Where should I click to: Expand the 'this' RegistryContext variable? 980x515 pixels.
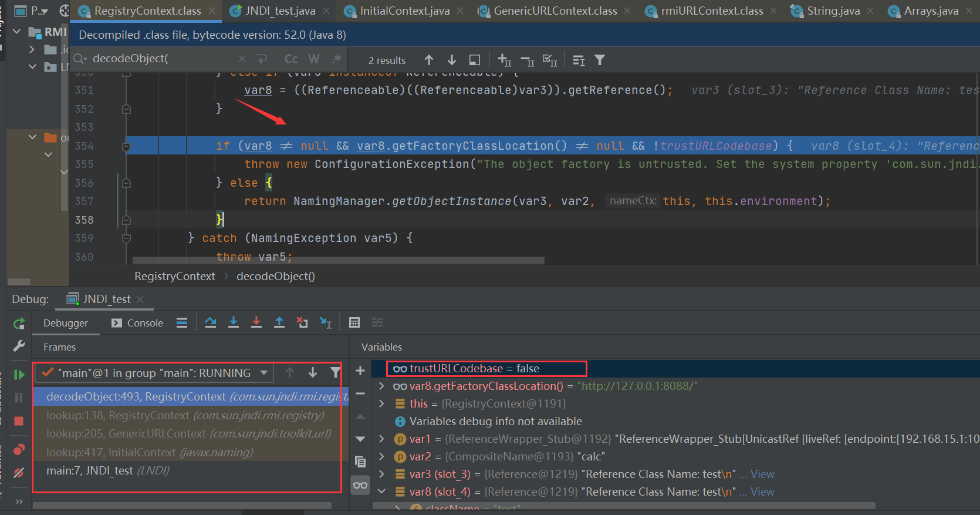tap(381, 403)
